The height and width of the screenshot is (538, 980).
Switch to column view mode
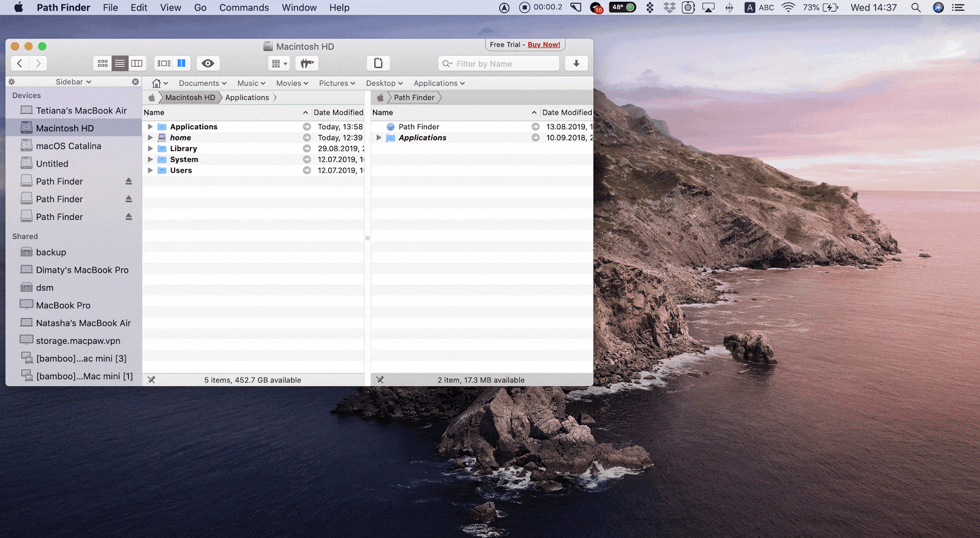point(137,63)
